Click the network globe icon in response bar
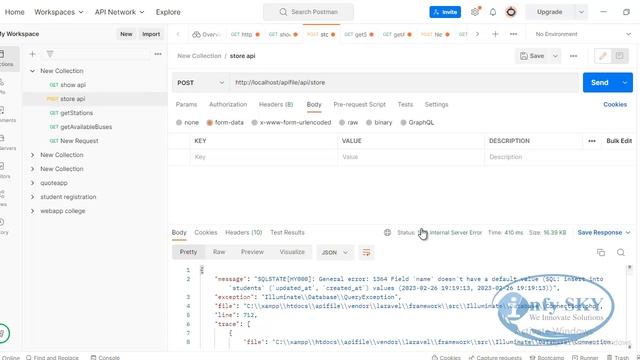 point(387,232)
